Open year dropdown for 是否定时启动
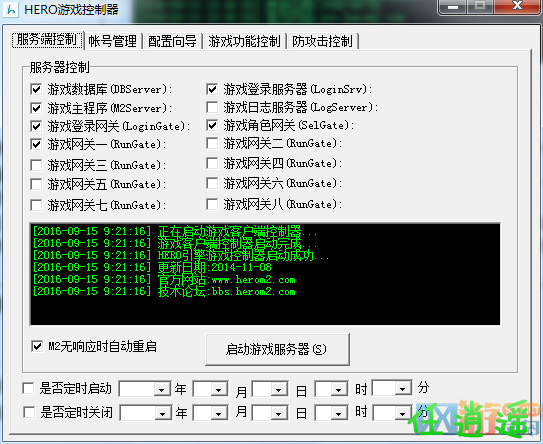Screen dimensions: 543x444 tap(161, 390)
